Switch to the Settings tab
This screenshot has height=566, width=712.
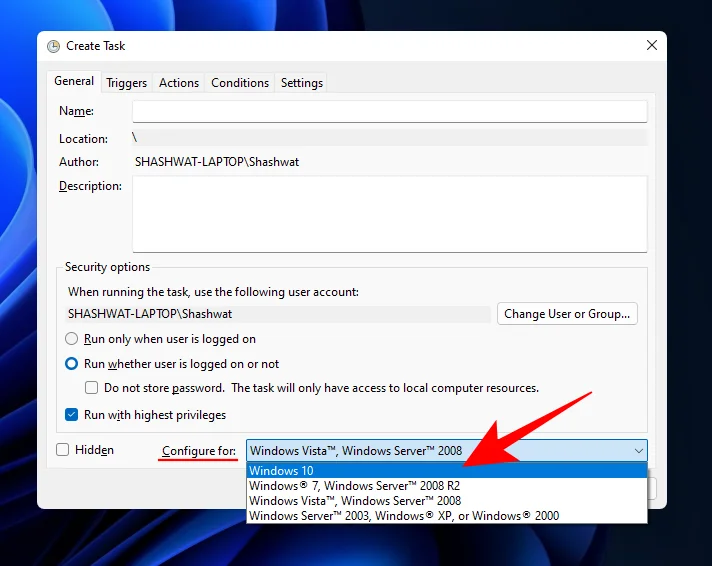click(x=302, y=83)
